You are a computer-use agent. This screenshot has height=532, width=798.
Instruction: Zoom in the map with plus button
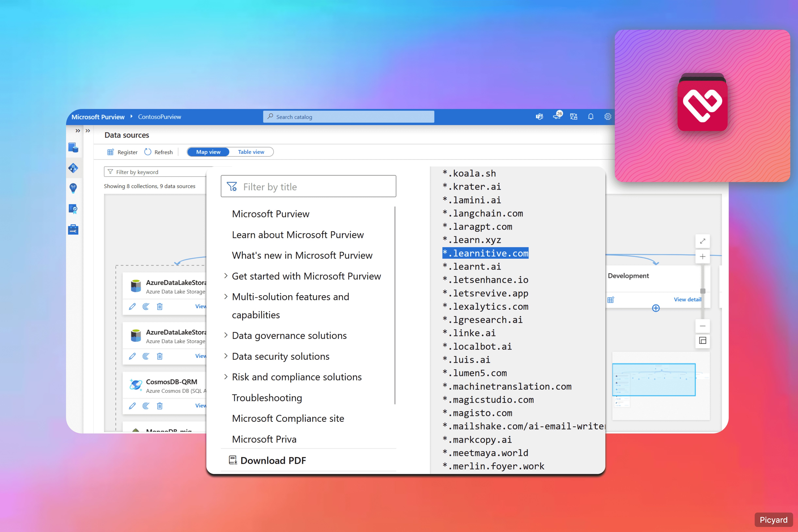pyautogui.click(x=703, y=257)
